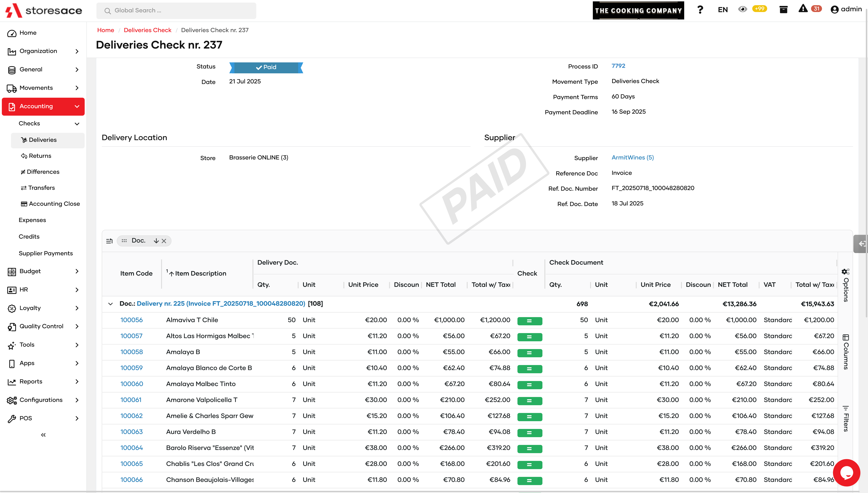Click into the Global Search field

(176, 10)
